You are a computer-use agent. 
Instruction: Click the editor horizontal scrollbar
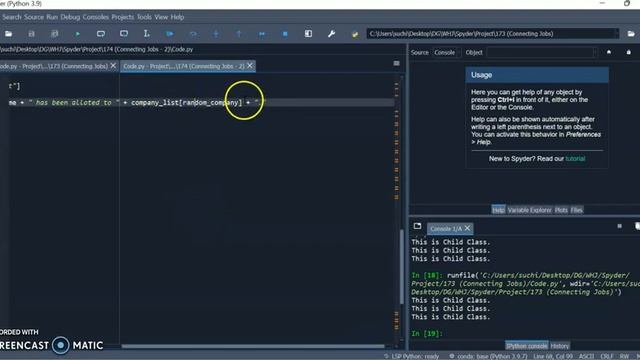253,346
